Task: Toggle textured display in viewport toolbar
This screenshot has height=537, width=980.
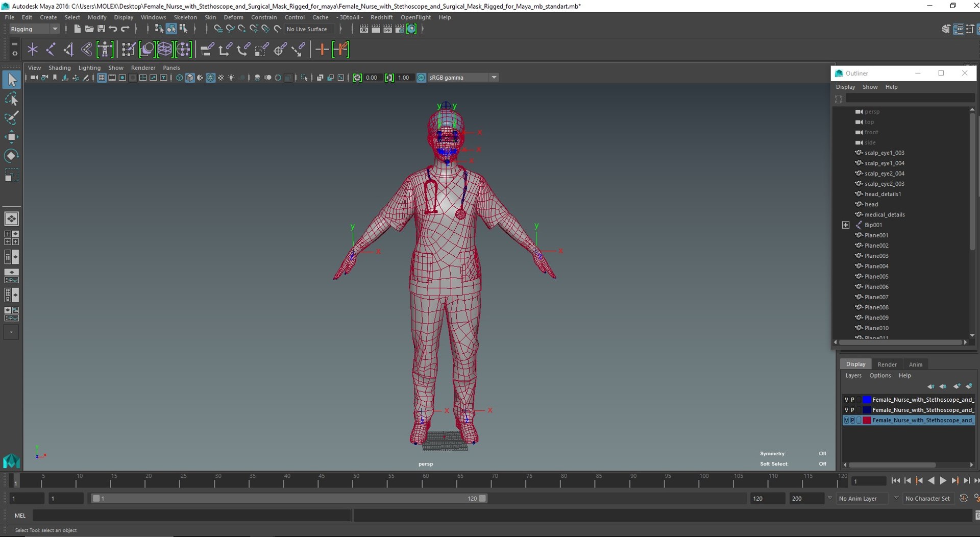Action: [x=221, y=78]
